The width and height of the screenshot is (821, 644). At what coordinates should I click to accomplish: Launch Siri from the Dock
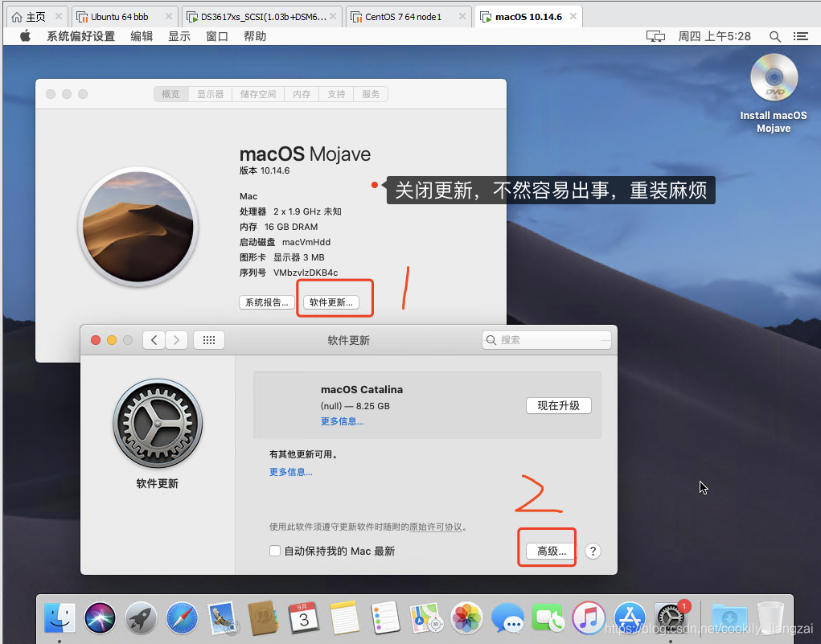tap(100, 617)
